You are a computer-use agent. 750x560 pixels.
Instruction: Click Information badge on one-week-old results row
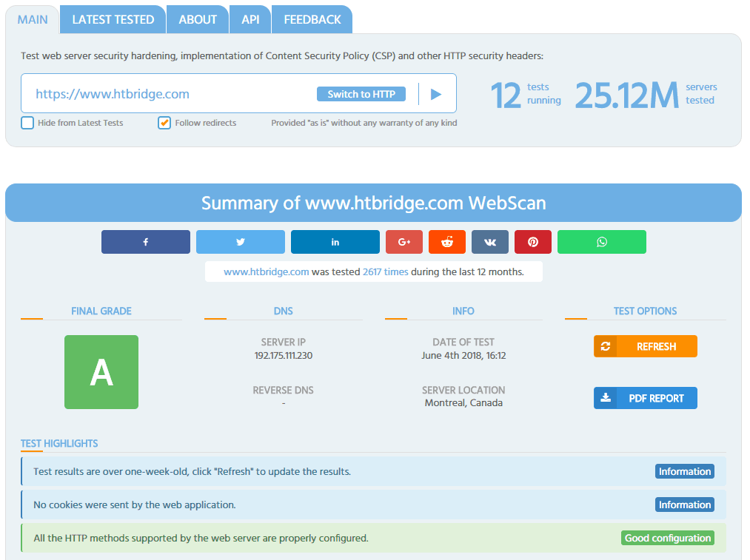pos(684,472)
